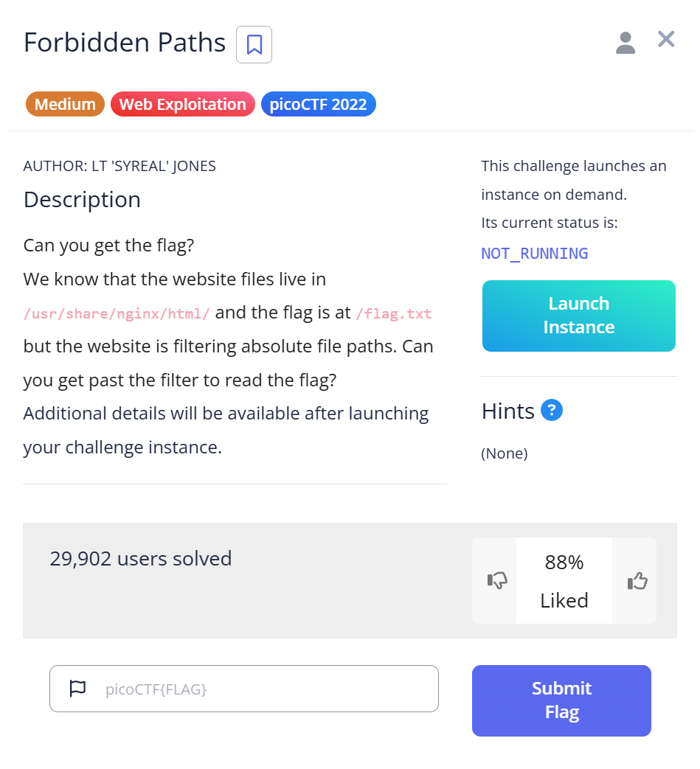Click the 29,902 users solved text
Screen dimensions: 700x769
point(141,559)
